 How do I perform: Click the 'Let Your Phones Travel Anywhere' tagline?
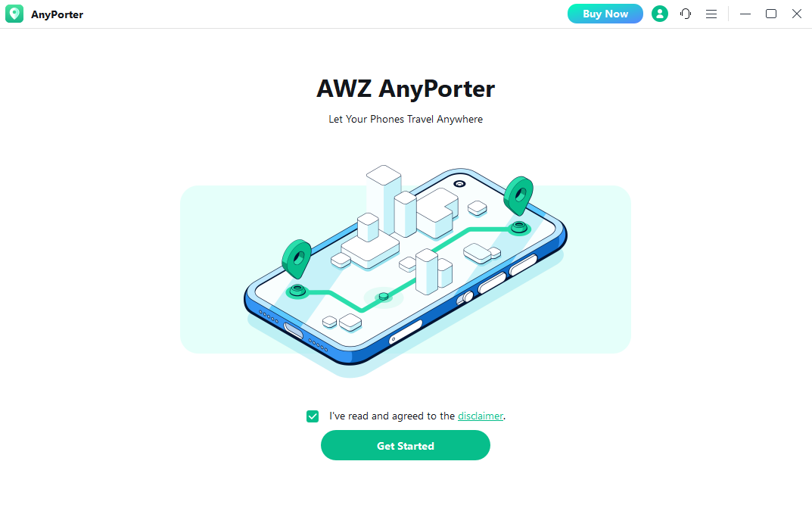point(406,119)
